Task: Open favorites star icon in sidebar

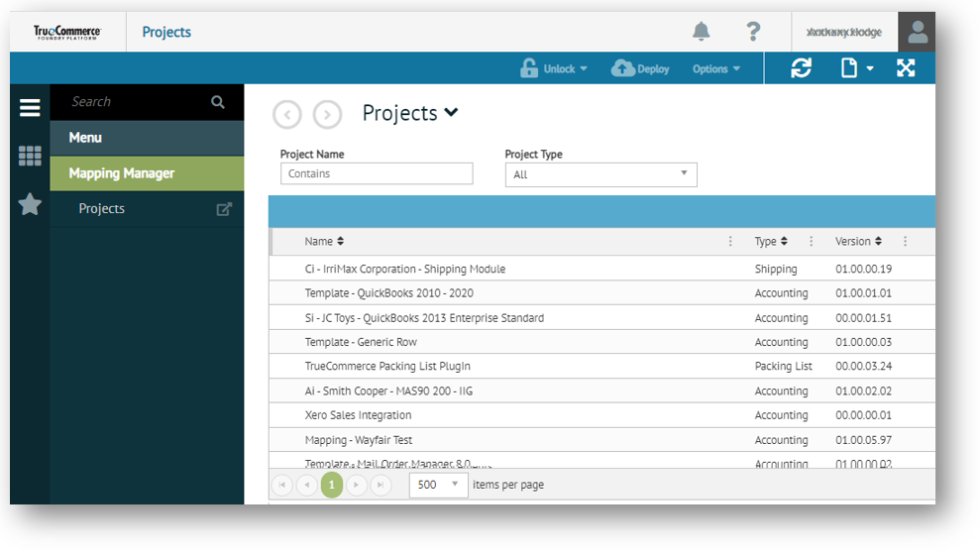Action: (x=30, y=204)
